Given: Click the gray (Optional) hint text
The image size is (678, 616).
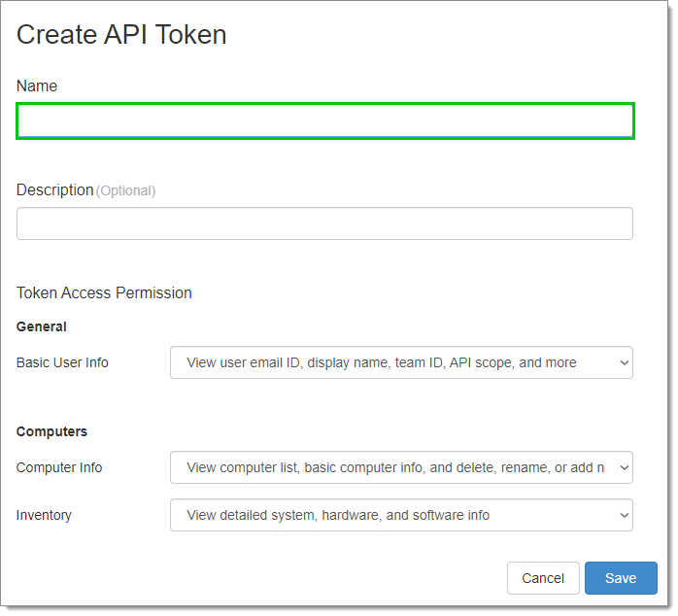Looking at the screenshot, I should [x=126, y=190].
